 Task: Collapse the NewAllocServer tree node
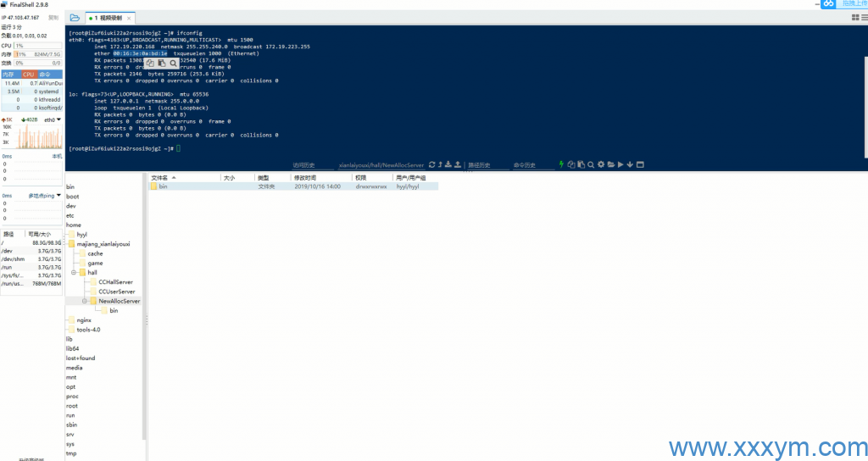coord(85,301)
